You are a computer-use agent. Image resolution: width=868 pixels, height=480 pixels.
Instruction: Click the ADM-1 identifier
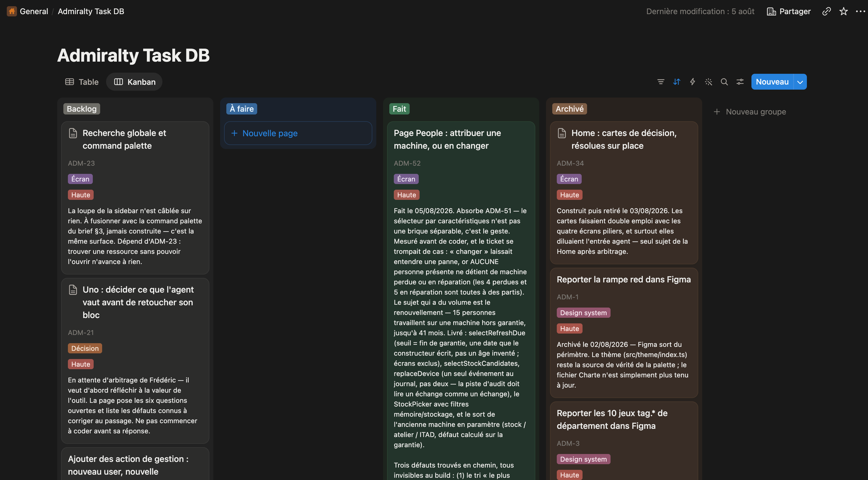(568, 297)
